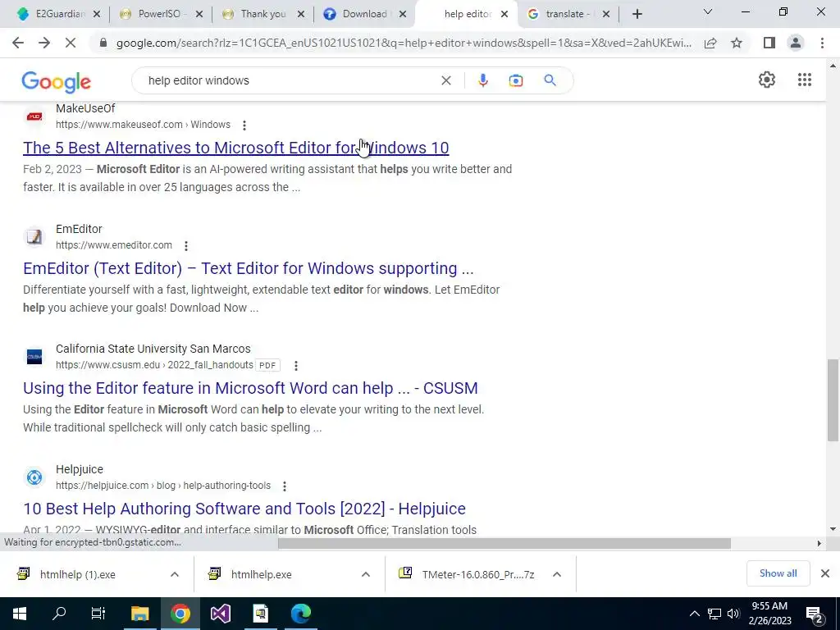Open Chrome side panel
Screen dimensions: 840x630
click(769, 43)
